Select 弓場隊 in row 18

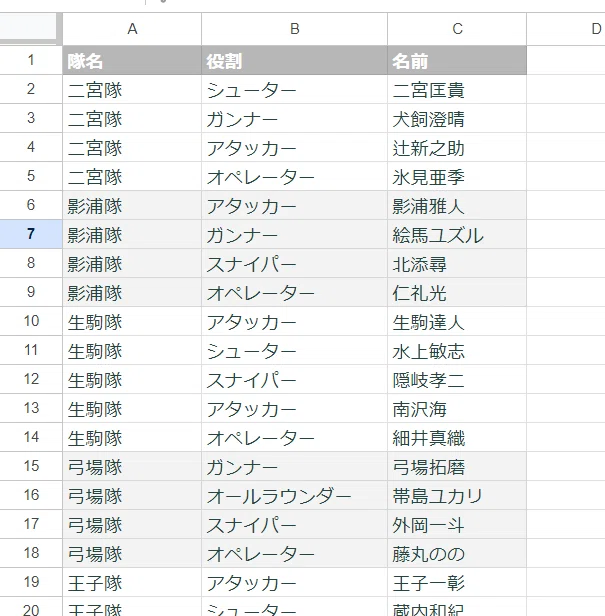coord(132,553)
